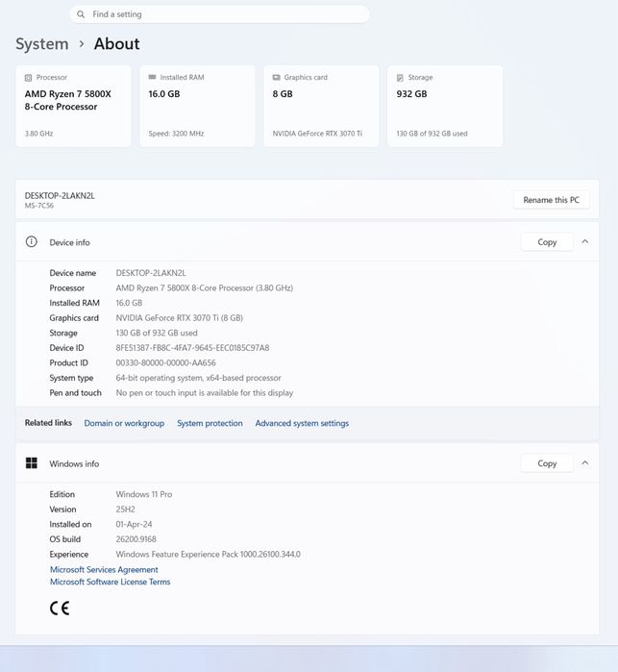Click the Processor chip icon

(28, 78)
